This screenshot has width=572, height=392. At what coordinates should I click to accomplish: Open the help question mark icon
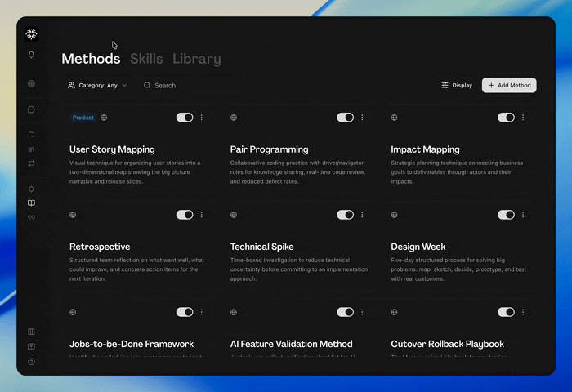click(x=31, y=361)
